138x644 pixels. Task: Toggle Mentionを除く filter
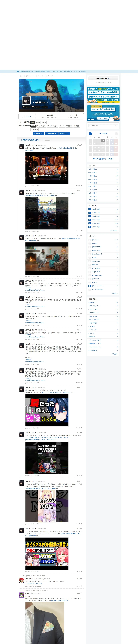[x=52, y=126]
